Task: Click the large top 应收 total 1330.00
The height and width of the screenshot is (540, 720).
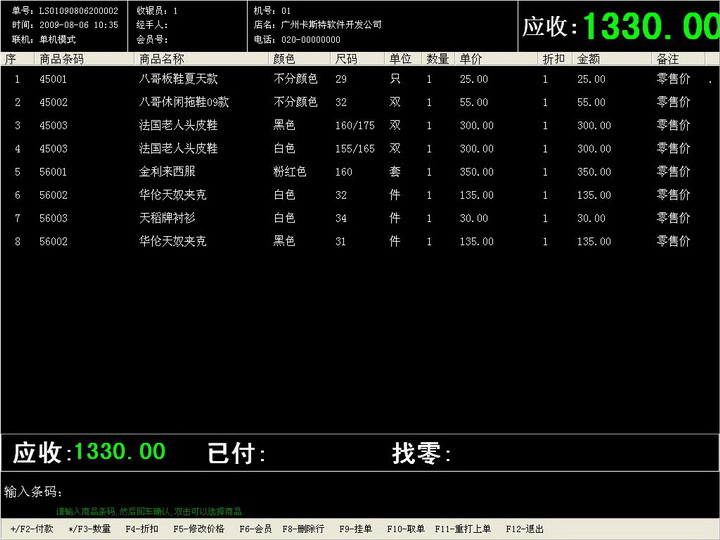Action: click(651, 27)
